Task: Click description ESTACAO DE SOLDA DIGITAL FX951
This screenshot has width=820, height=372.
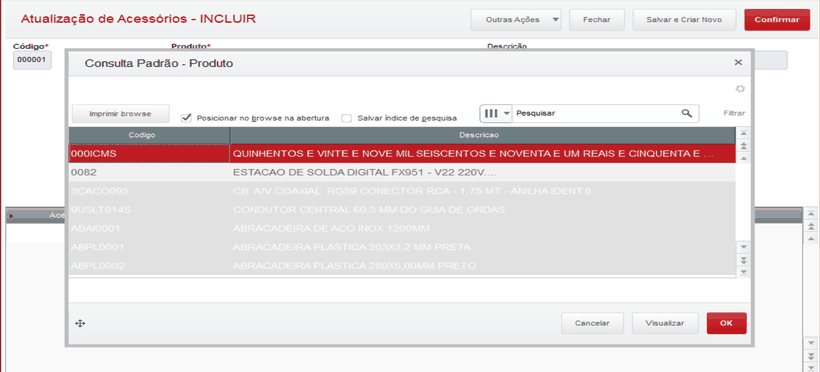Action: click(x=482, y=172)
